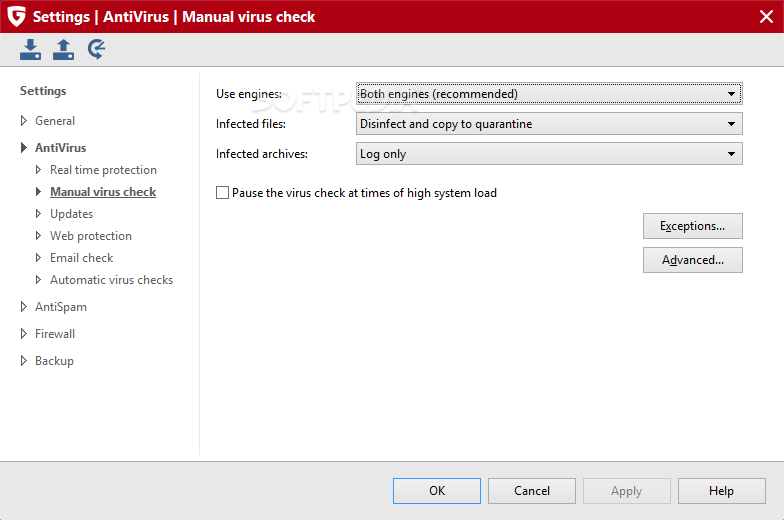Select AntiVirus in the settings tree
The image size is (784, 520).
60,148
